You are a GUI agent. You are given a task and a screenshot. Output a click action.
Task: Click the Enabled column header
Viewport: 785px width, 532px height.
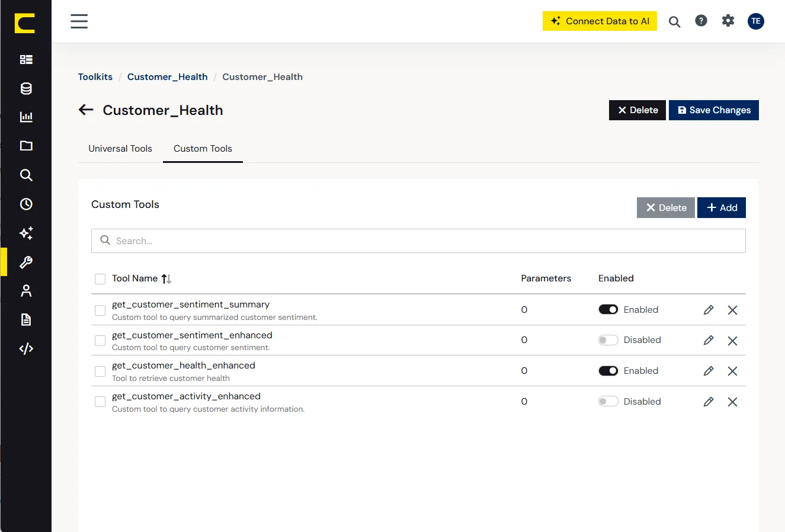click(x=616, y=278)
